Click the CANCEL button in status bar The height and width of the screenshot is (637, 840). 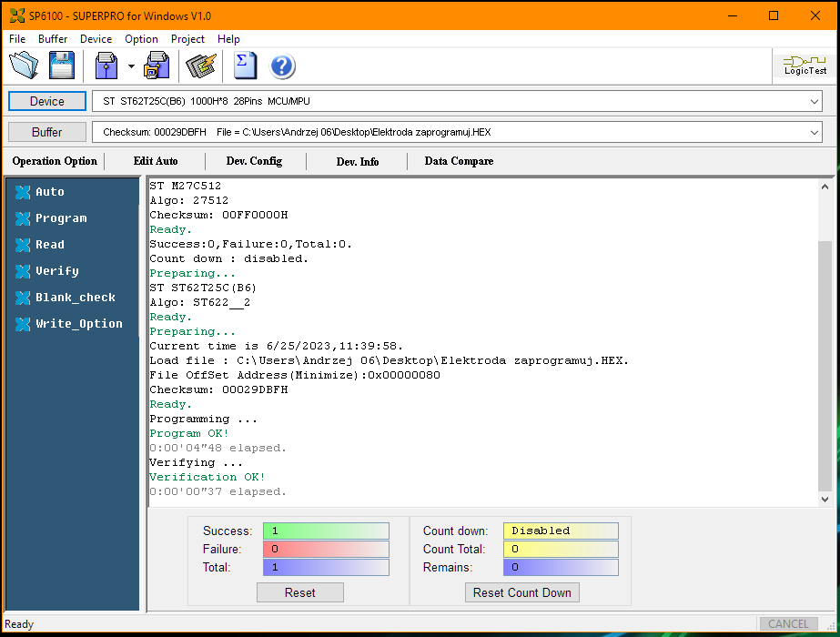point(788,624)
